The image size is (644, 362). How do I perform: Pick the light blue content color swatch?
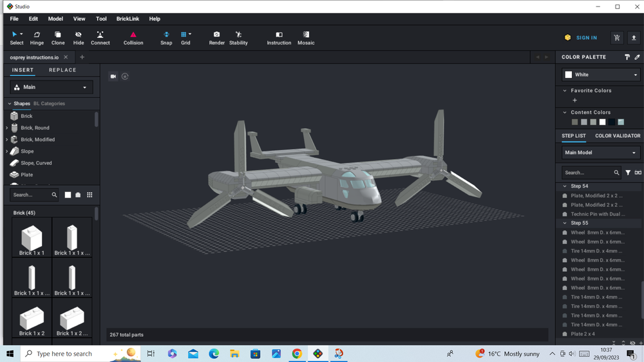(621, 122)
